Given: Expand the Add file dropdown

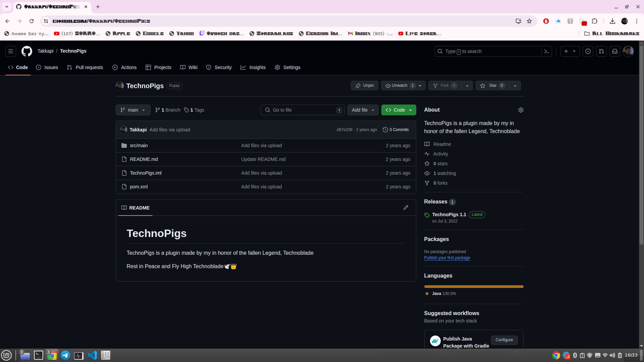Looking at the screenshot, I should click(363, 110).
